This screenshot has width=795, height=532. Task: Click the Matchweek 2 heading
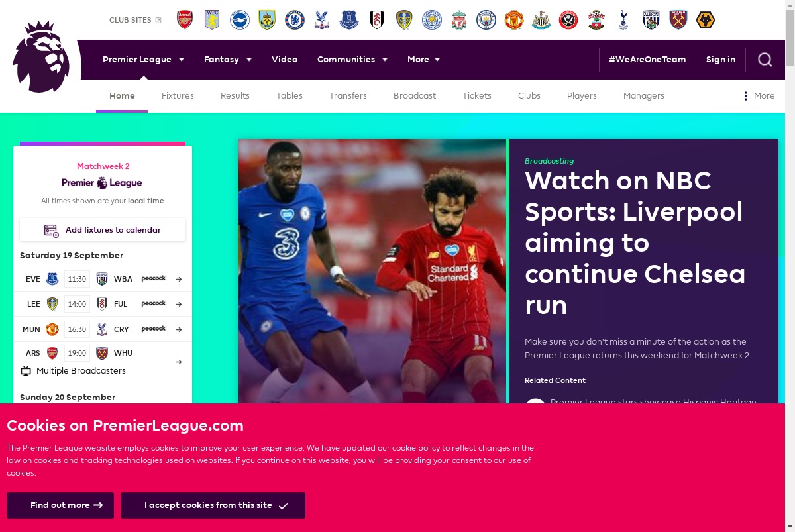(x=103, y=166)
